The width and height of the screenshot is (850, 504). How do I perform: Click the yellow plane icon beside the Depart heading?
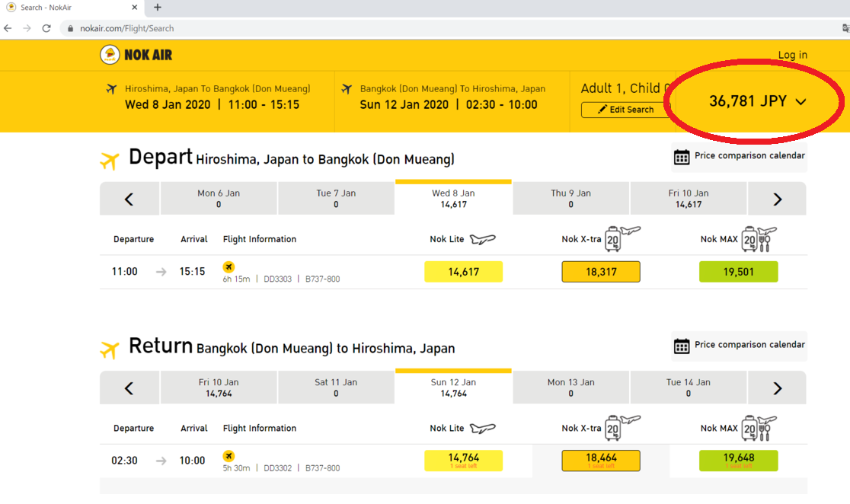click(110, 161)
